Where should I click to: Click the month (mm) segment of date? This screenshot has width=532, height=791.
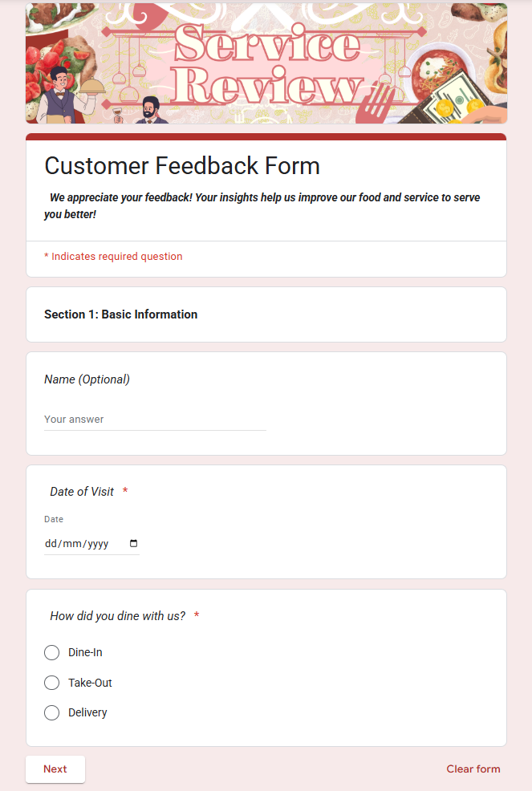72,544
